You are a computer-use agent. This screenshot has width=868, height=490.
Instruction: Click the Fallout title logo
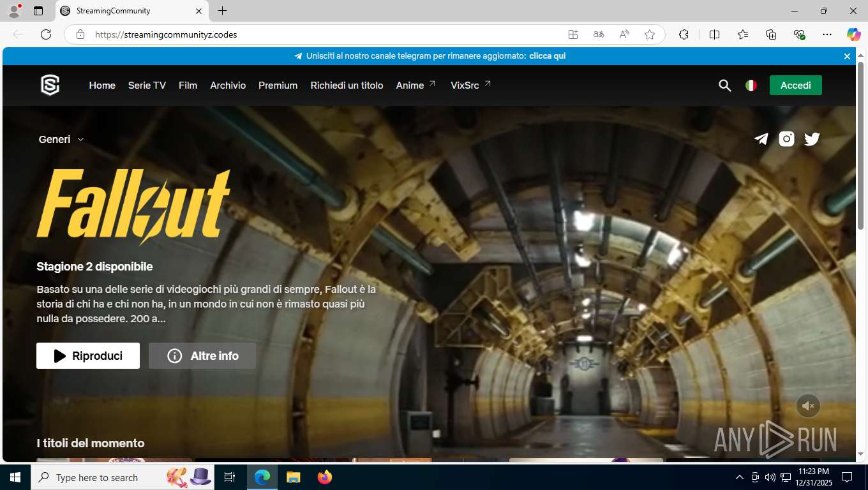pyautogui.click(x=133, y=207)
